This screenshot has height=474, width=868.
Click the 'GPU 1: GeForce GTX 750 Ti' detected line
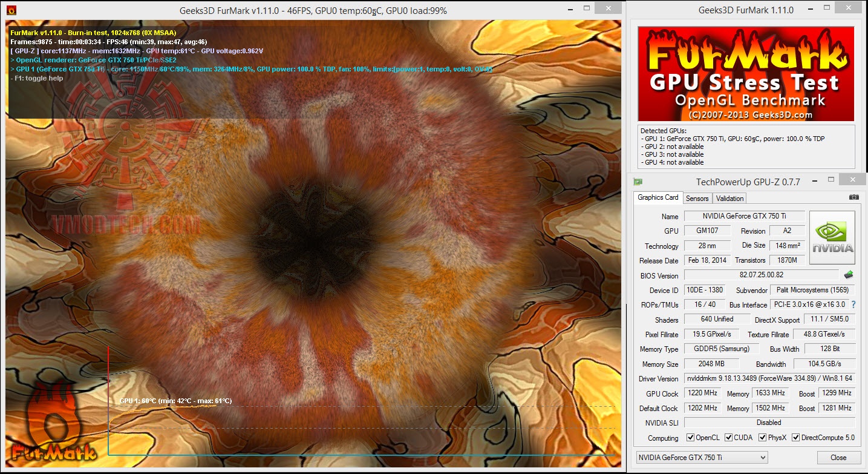tap(732, 139)
